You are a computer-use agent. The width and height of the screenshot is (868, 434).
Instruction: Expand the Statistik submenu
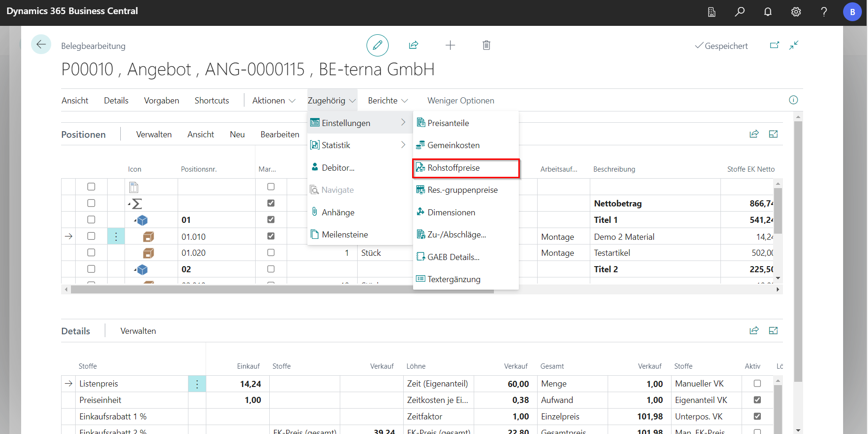[357, 145]
